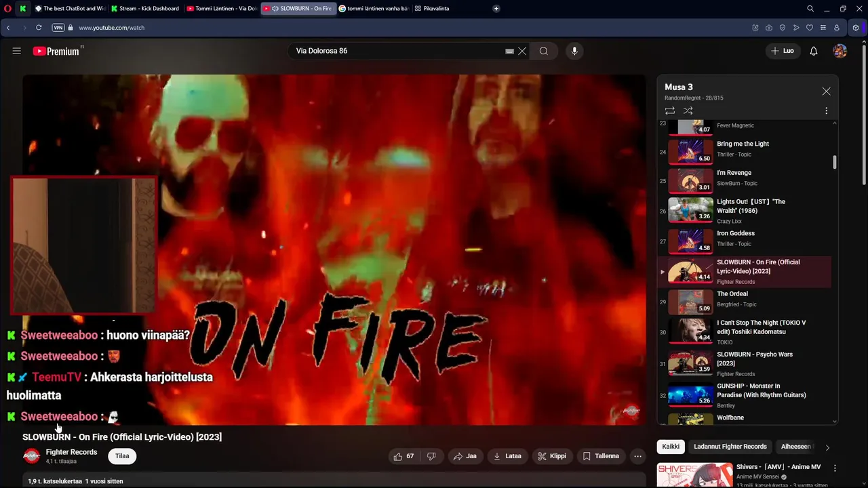The height and width of the screenshot is (488, 868).
Task: Select the 'Kaikki' filter chip
Action: click(x=671, y=447)
